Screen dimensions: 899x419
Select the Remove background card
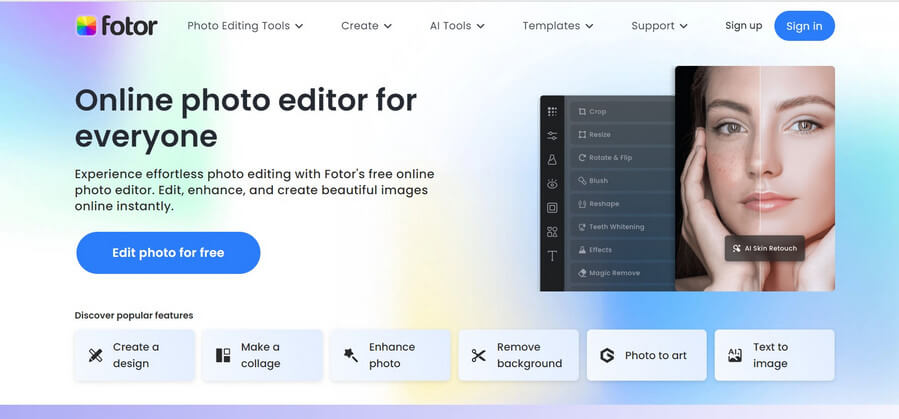click(x=518, y=355)
